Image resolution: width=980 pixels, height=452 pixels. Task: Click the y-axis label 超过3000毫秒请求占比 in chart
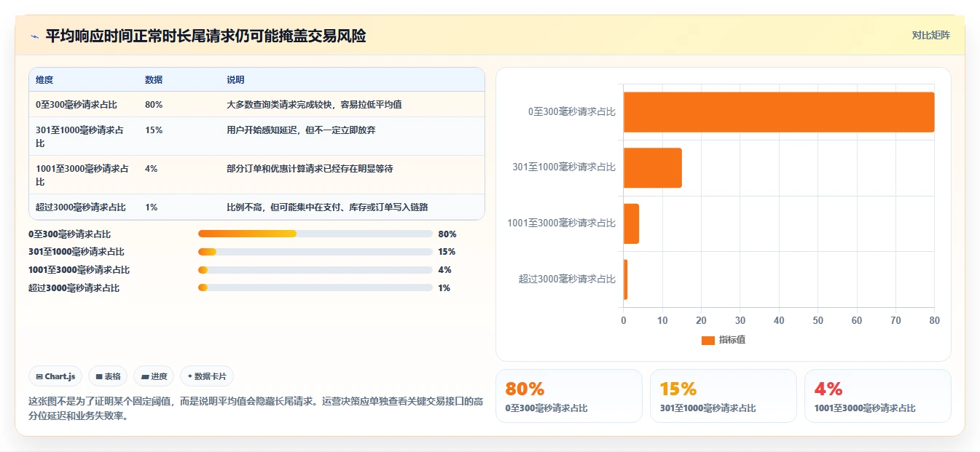tap(567, 279)
